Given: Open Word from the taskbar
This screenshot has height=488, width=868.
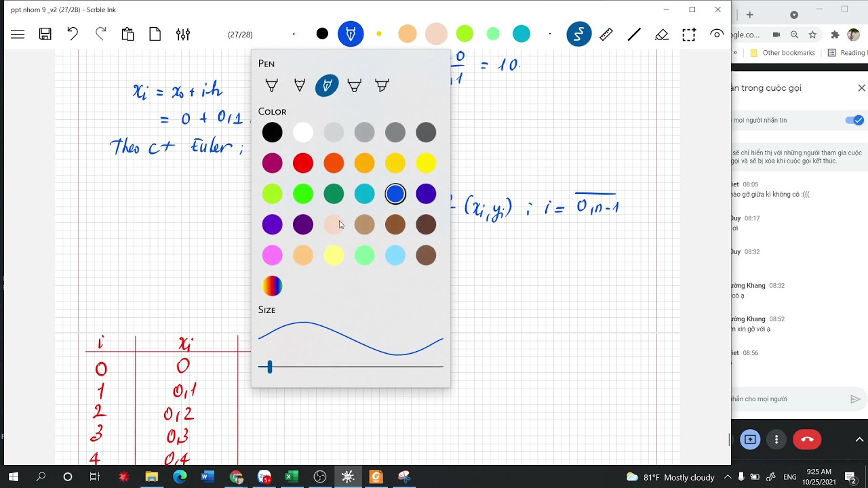Looking at the screenshot, I should (208, 477).
